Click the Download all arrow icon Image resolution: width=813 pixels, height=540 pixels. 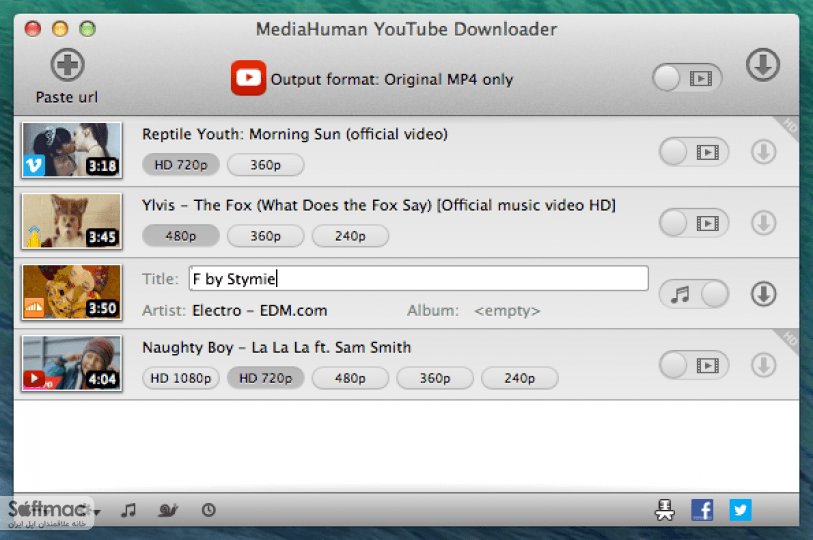click(x=763, y=65)
